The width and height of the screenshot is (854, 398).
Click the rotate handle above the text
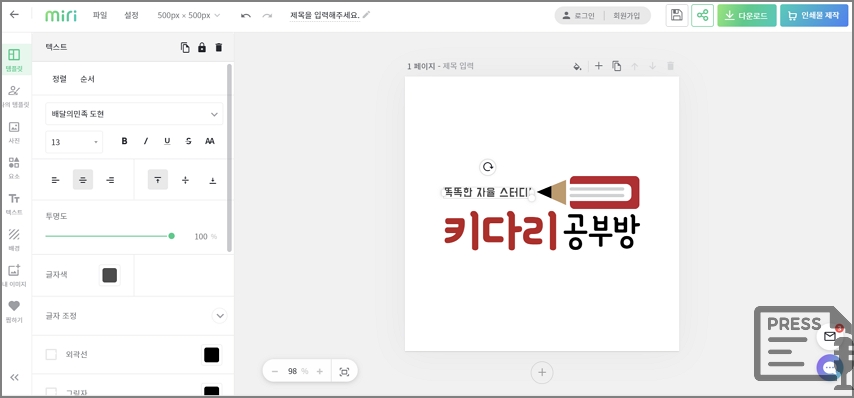coord(488,167)
